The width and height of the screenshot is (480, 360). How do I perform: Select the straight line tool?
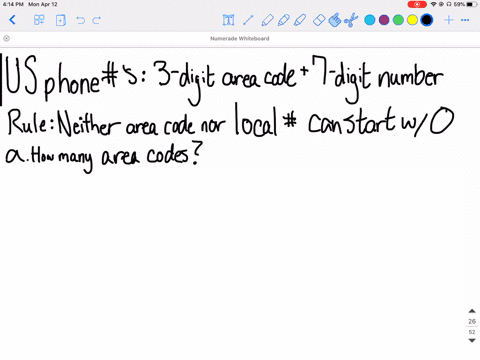tap(248, 20)
